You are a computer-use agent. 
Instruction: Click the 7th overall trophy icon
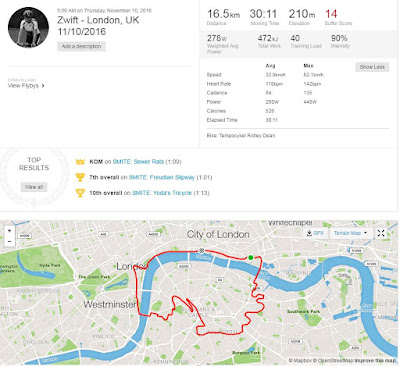80,177
